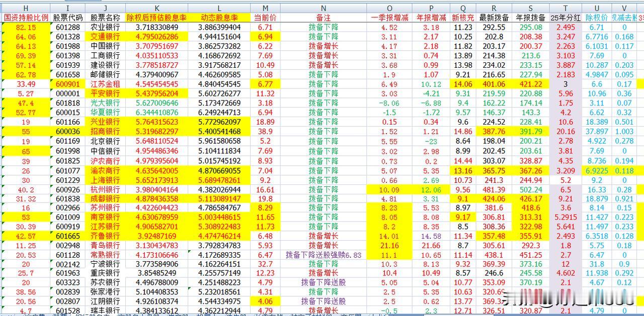Select the 14.58 annual change cell
Image resolution: width=644 pixels, height=316 pixels.
click(431, 236)
